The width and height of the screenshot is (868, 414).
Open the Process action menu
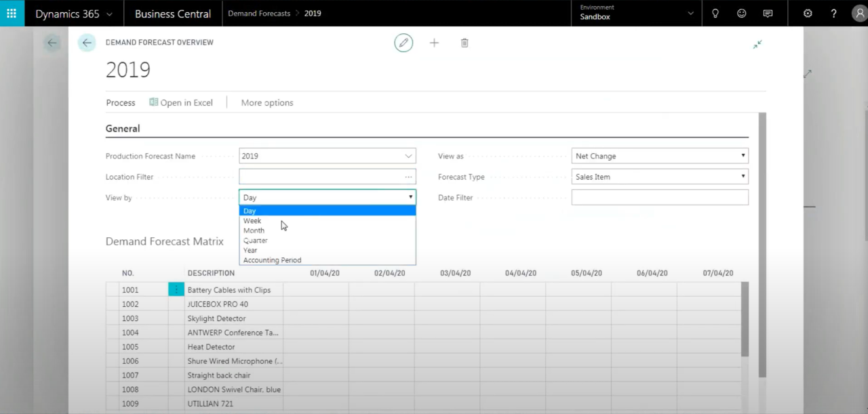(121, 102)
